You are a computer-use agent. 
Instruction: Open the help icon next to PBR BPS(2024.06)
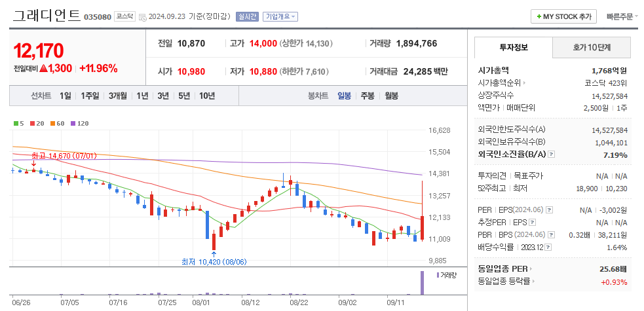tap(552, 235)
